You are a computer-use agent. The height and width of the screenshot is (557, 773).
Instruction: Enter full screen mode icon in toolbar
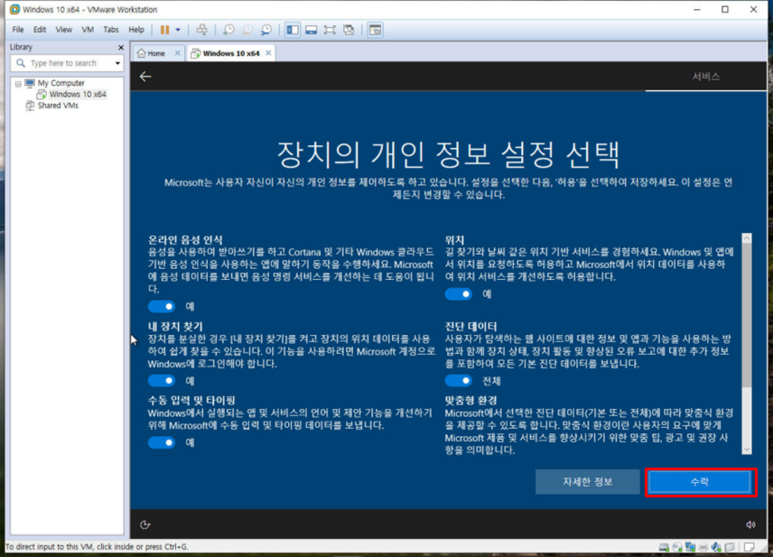coord(330,30)
